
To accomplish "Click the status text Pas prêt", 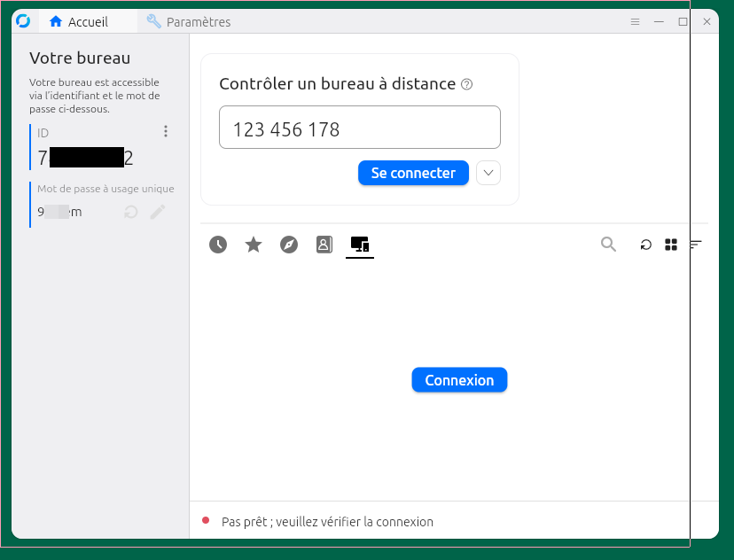I will click(327, 522).
